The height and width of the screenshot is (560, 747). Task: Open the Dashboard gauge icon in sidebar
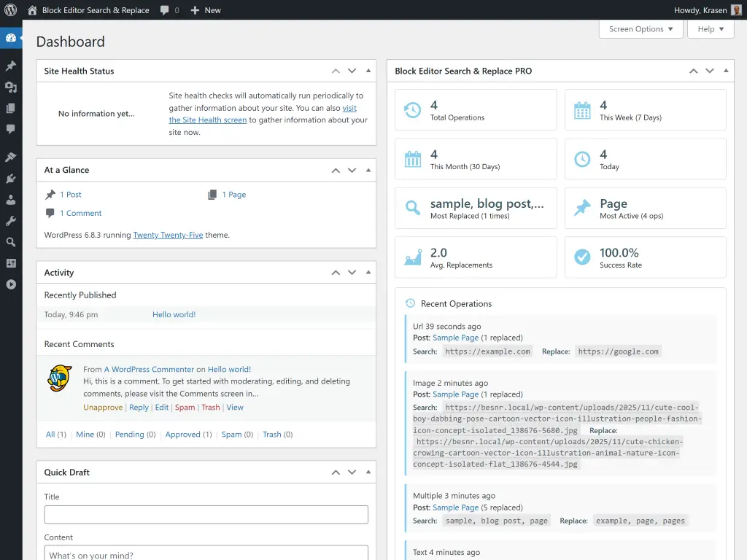pyautogui.click(x=10, y=36)
